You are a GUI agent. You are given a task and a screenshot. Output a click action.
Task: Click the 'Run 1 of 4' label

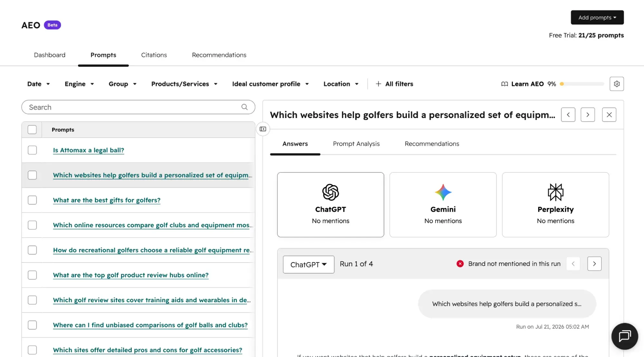click(x=356, y=264)
